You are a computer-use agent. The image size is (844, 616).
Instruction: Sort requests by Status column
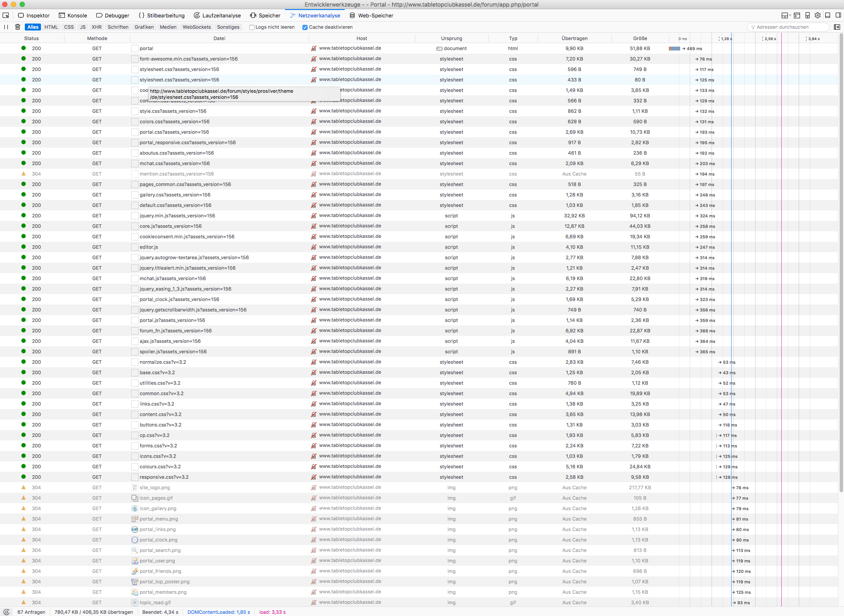(x=31, y=38)
